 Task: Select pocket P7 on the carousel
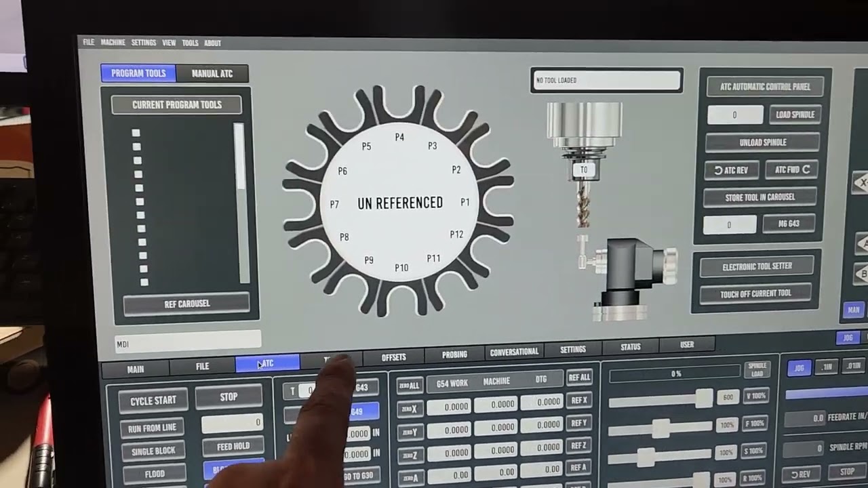pos(334,204)
